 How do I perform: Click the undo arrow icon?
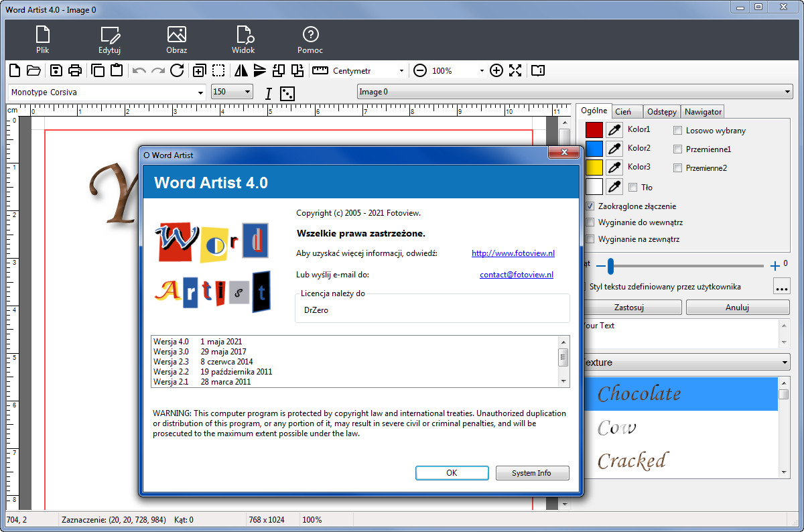[x=139, y=70]
